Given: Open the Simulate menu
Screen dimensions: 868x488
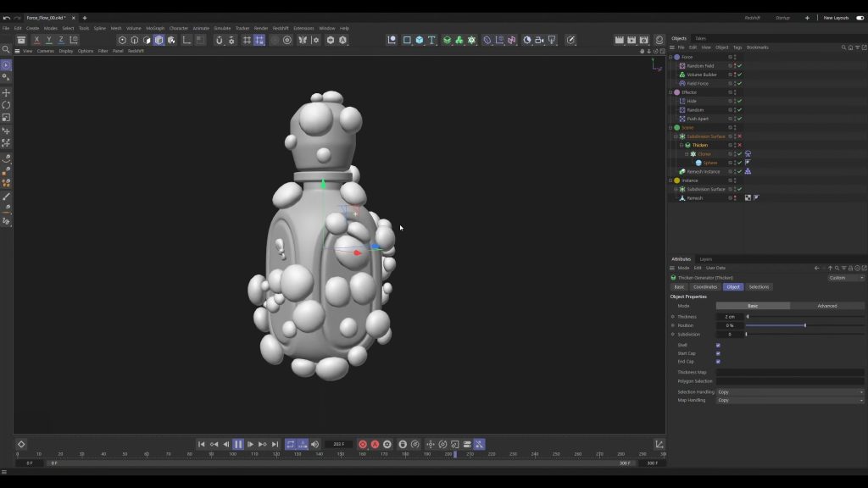Looking at the screenshot, I should tap(222, 28).
